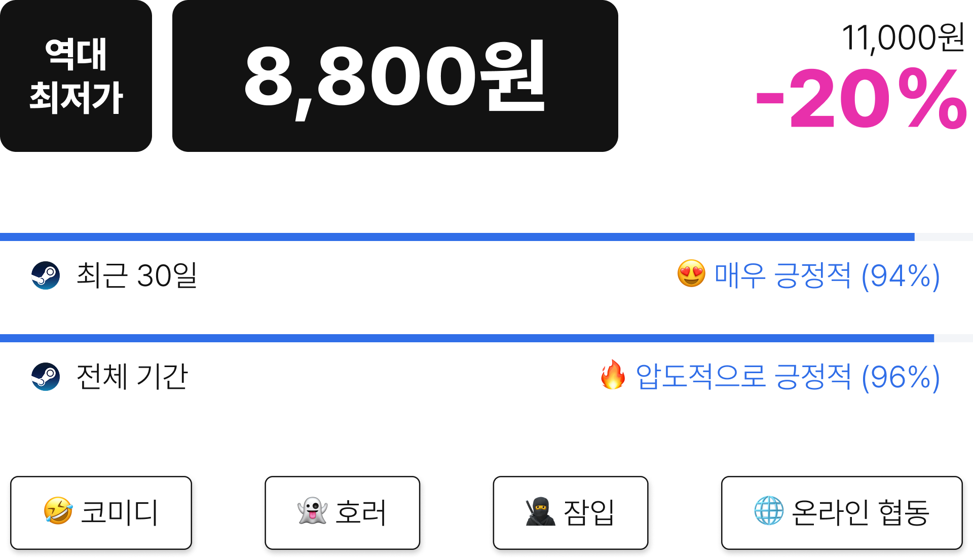Click the Steam icon beside 최근 30일
This screenshot has width=973, height=560.
tap(46, 275)
